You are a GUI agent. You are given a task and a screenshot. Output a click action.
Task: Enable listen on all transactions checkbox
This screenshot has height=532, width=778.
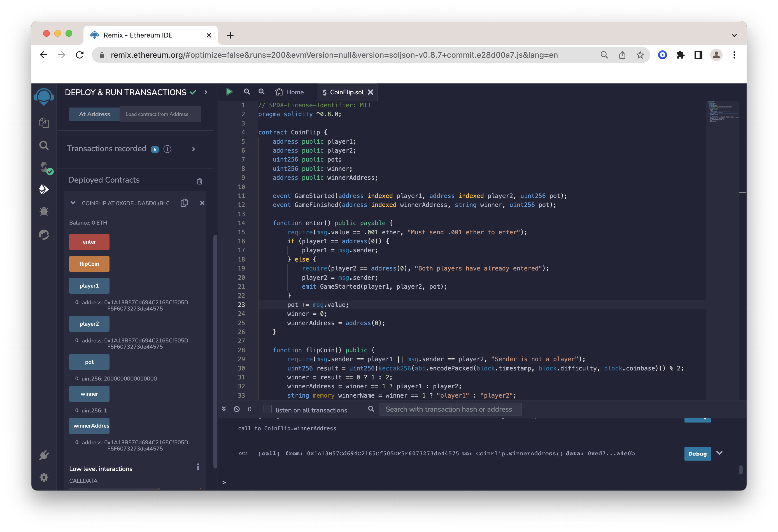click(x=267, y=409)
